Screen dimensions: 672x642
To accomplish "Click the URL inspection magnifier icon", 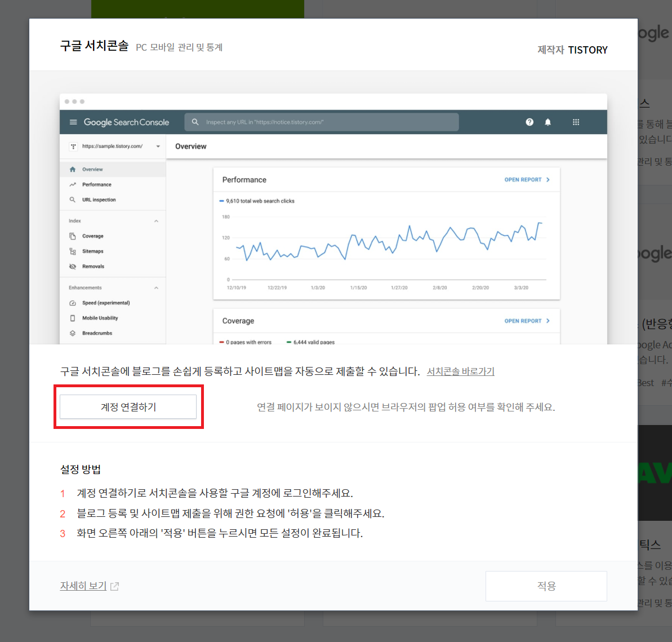I will [x=73, y=200].
